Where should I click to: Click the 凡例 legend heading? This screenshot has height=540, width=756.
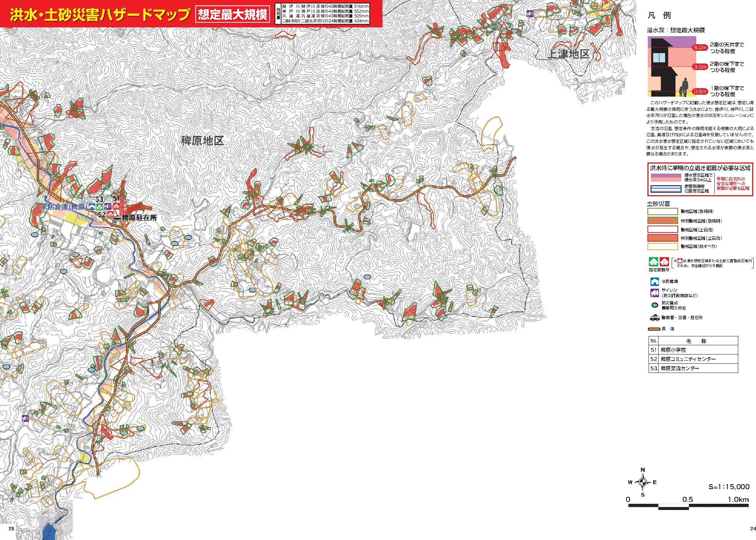659,15
